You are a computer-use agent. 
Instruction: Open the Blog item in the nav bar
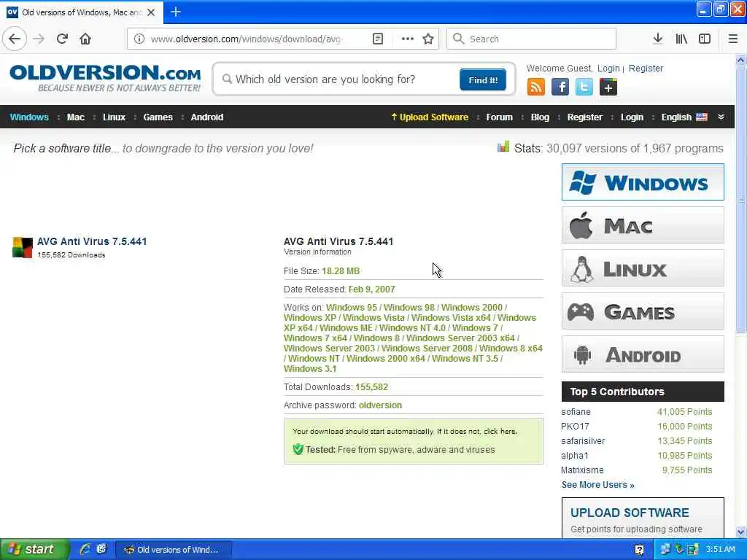point(540,117)
